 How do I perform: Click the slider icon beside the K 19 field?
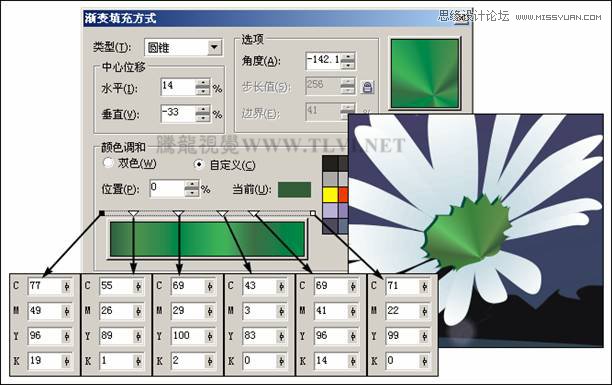[x=67, y=362]
